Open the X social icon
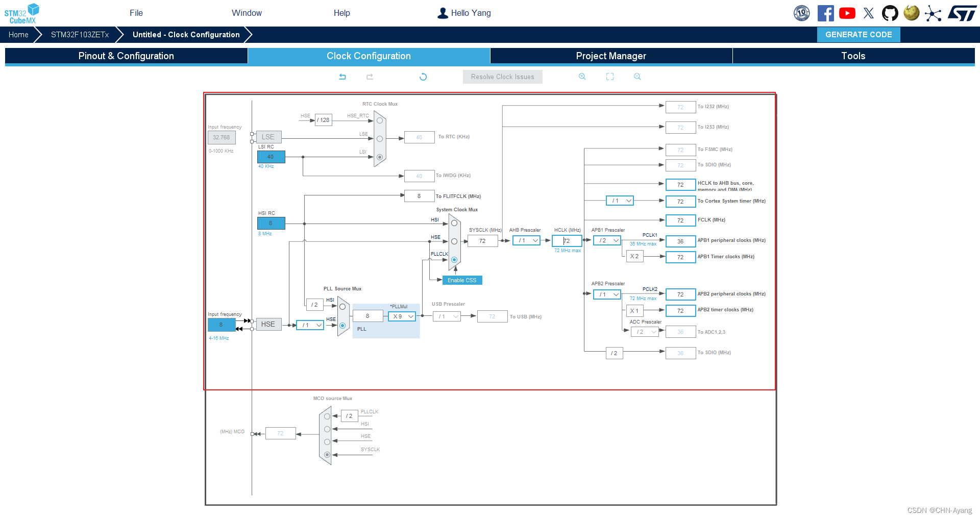This screenshot has height=519, width=980. click(x=869, y=13)
